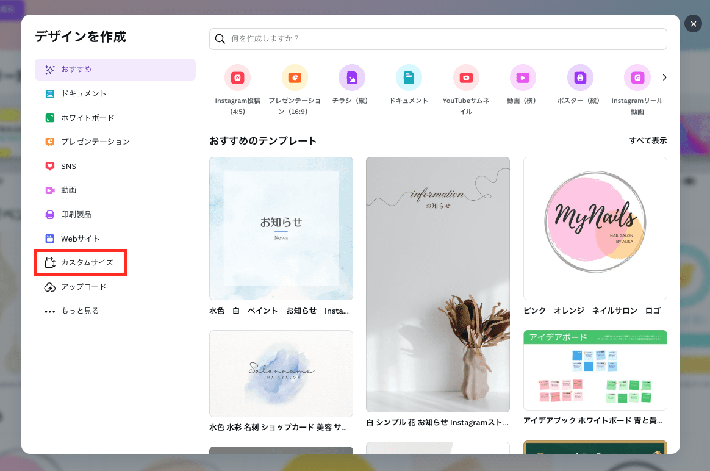Close the デザインを作成 dialog
The height and width of the screenshot is (471, 710).
(x=693, y=24)
